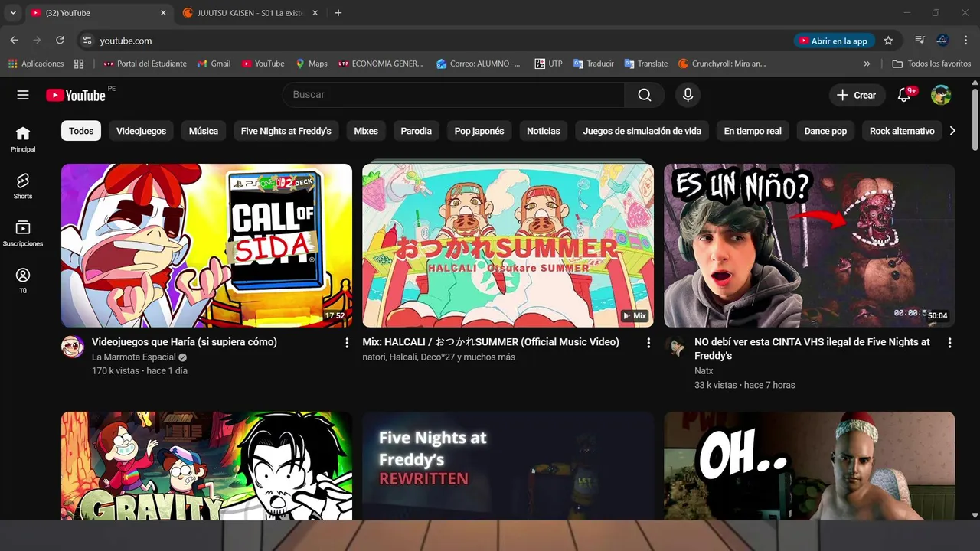Viewport: 980px width, 551px height.
Task: Open the ES UN NIÑO? video thumbnail
Action: 809,246
